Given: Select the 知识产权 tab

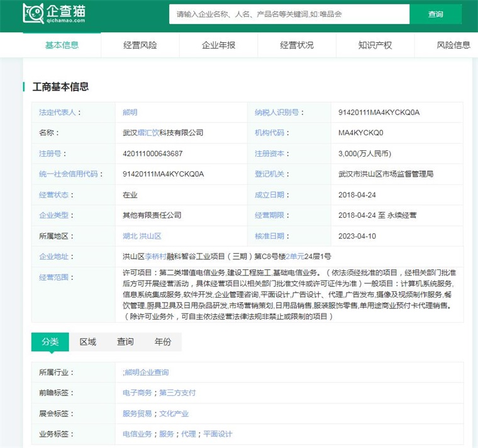Looking at the screenshot, I should coord(375,45).
